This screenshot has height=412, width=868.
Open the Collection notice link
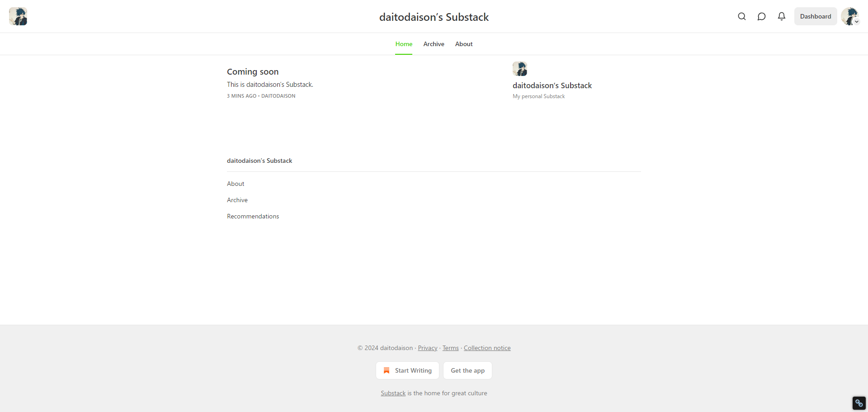[x=487, y=348]
